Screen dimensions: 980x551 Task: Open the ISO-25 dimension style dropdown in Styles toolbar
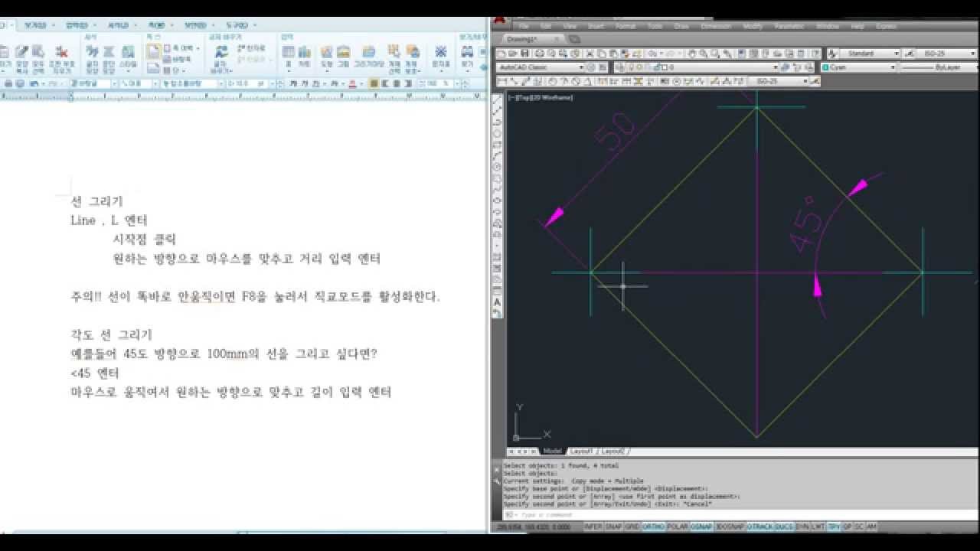coord(946,54)
